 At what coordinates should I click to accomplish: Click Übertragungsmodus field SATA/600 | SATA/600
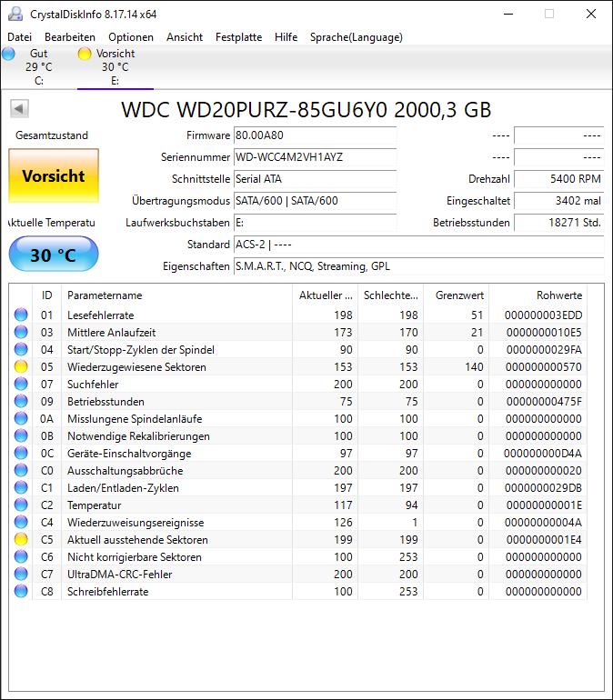click(x=315, y=201)
